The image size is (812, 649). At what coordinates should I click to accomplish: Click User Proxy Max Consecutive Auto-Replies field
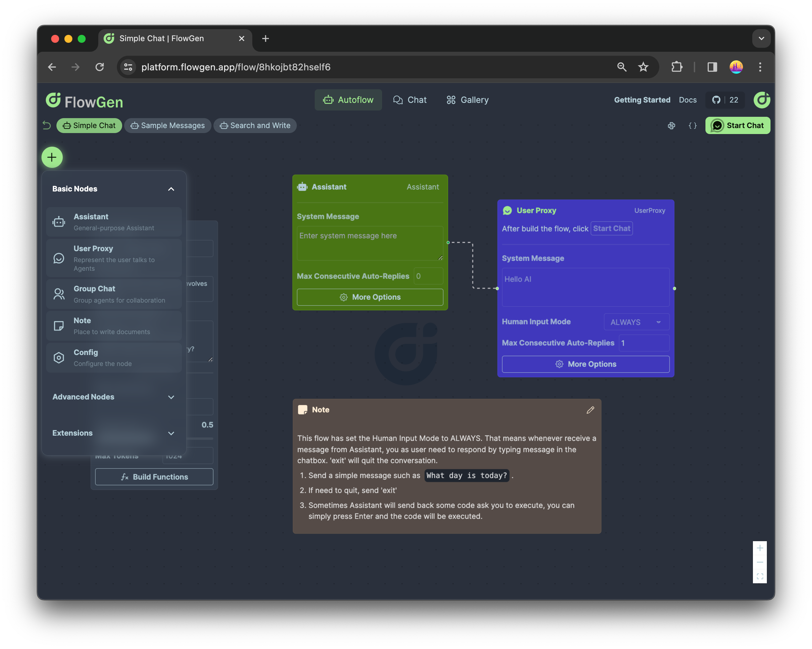point(644,343)
